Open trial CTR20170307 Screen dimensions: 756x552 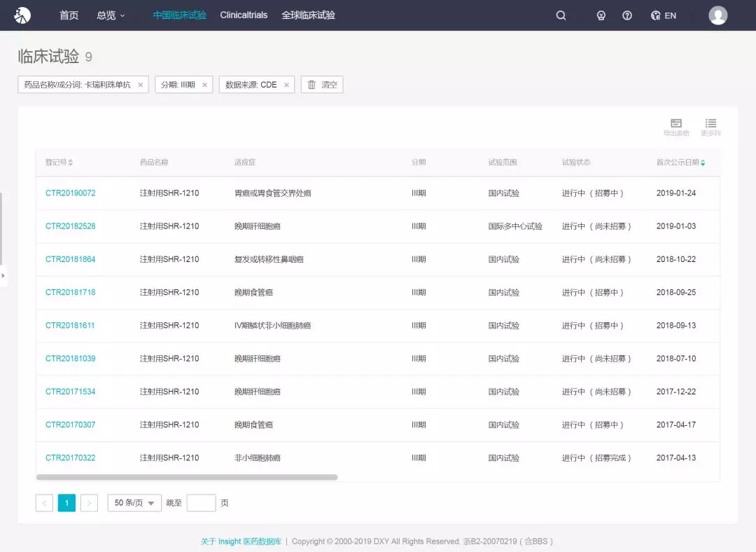(71, 425)
